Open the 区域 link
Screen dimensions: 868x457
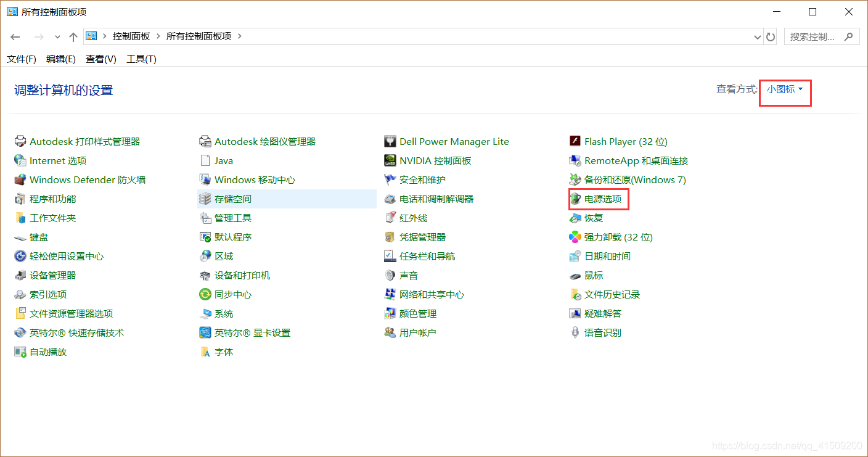pos(224,256)
